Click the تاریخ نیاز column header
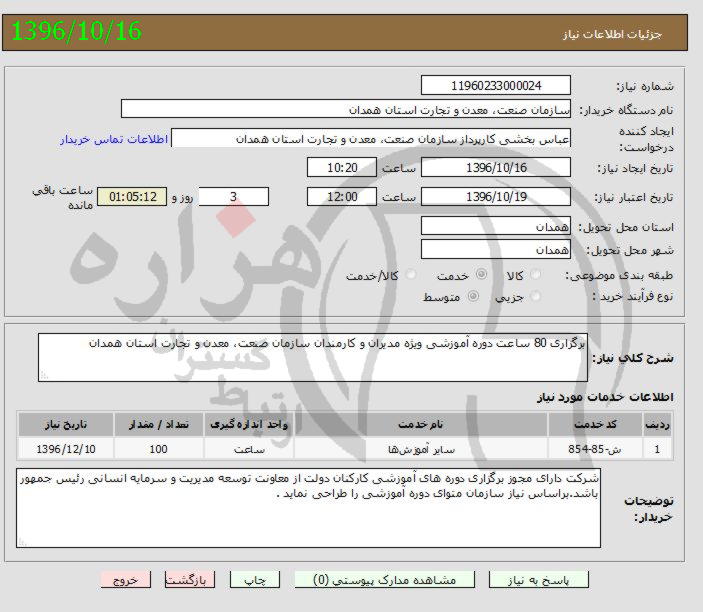703x612 pixels. [65, 424]
